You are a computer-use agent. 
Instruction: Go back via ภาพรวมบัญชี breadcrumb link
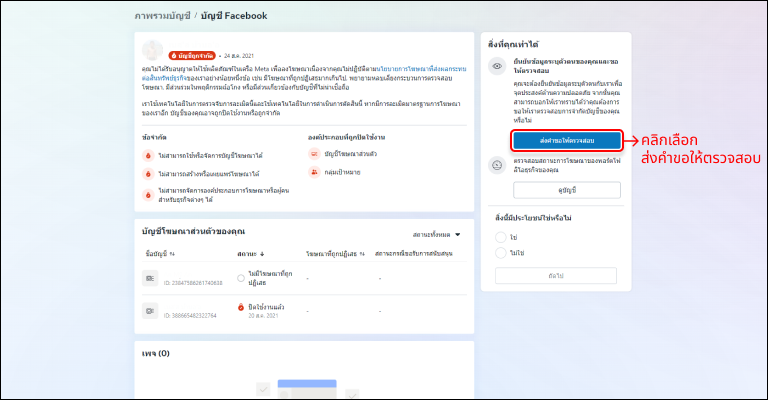tap(162, 16)
